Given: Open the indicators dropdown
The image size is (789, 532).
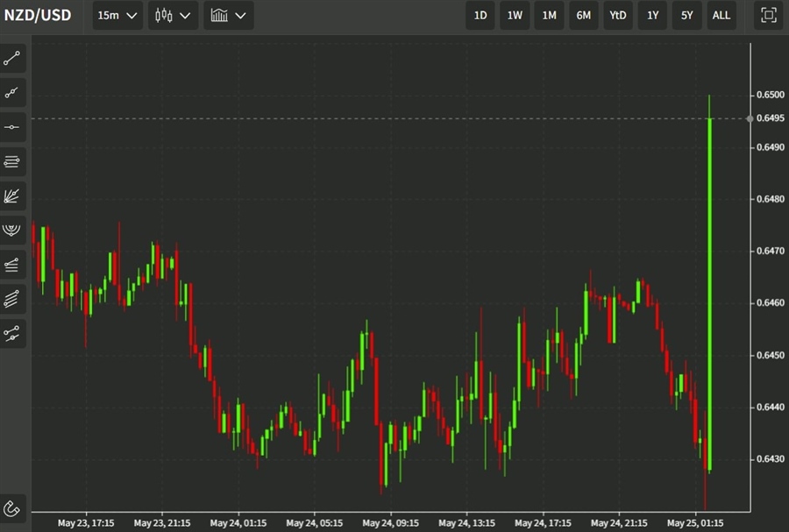Looking at the screenshot, I should [229, 15].
